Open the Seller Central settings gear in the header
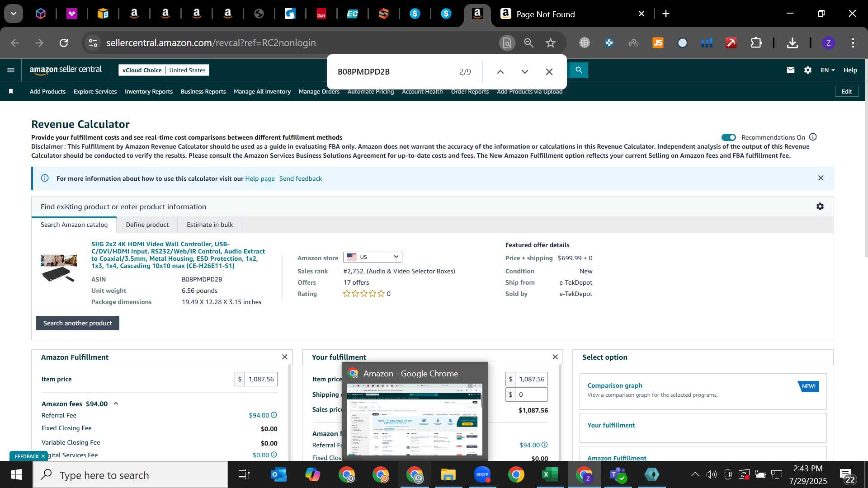The image size is (868, 488). 808,70
